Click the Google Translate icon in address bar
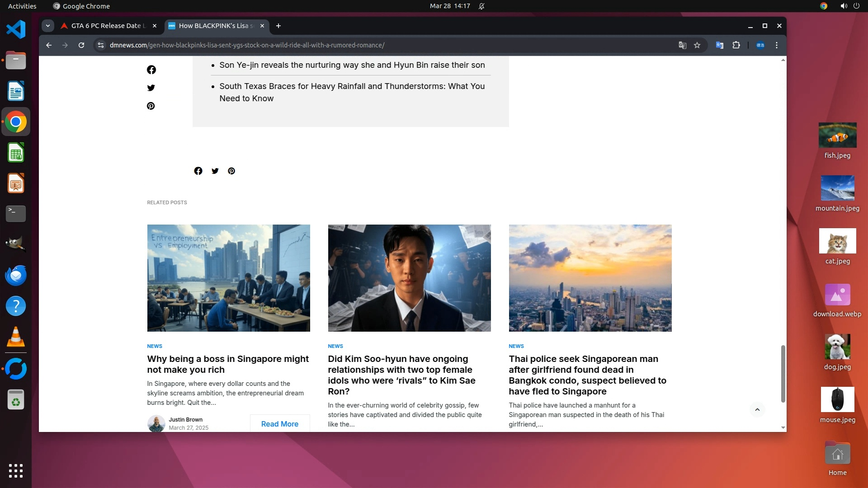Viewport: 868px width, 488px height. (682, 45)
